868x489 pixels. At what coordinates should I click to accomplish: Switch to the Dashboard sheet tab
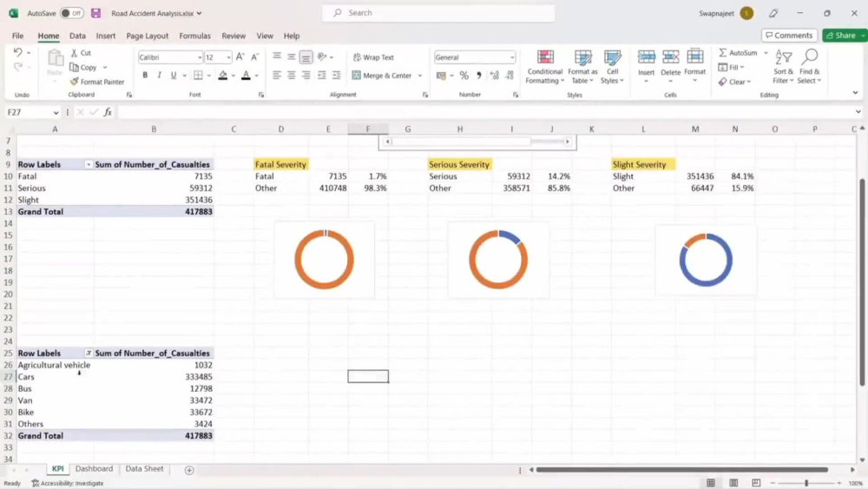pos(94,469)
